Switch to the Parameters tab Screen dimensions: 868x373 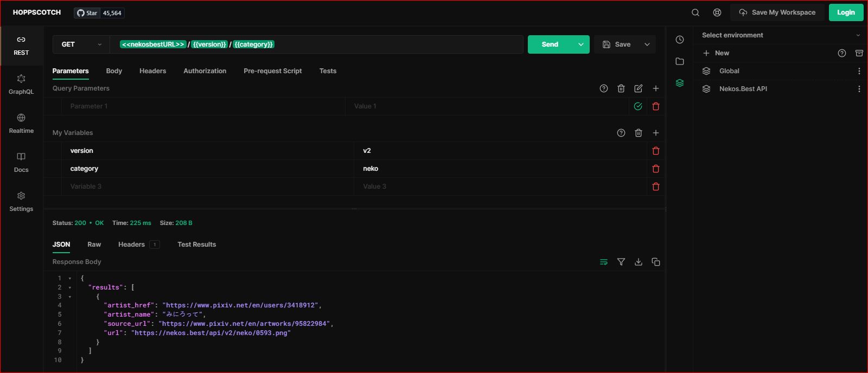pyautogui.click(x=71, y=71)
